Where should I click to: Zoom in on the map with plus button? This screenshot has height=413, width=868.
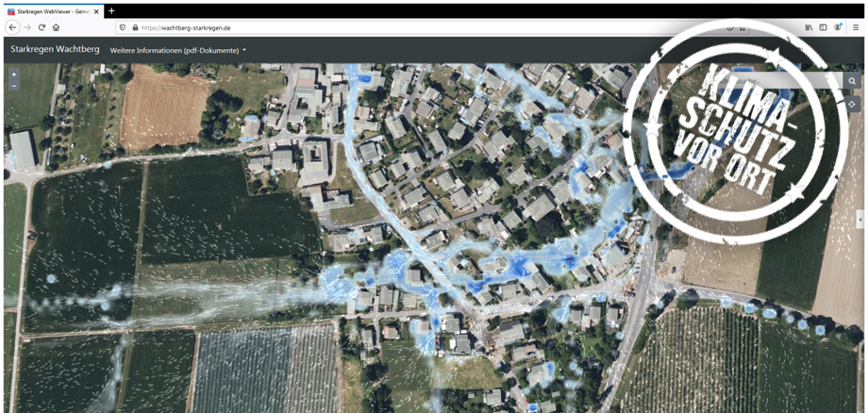click(14, 74)
